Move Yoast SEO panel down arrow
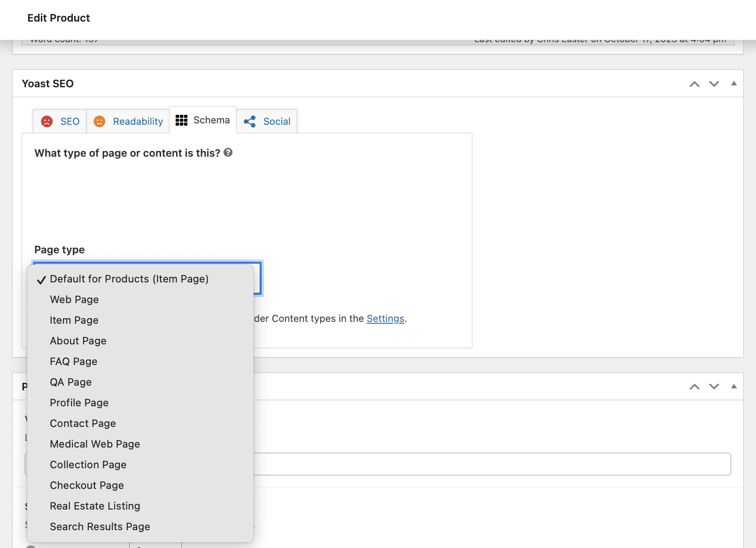756x548 pixels. (x=714, y=84)
